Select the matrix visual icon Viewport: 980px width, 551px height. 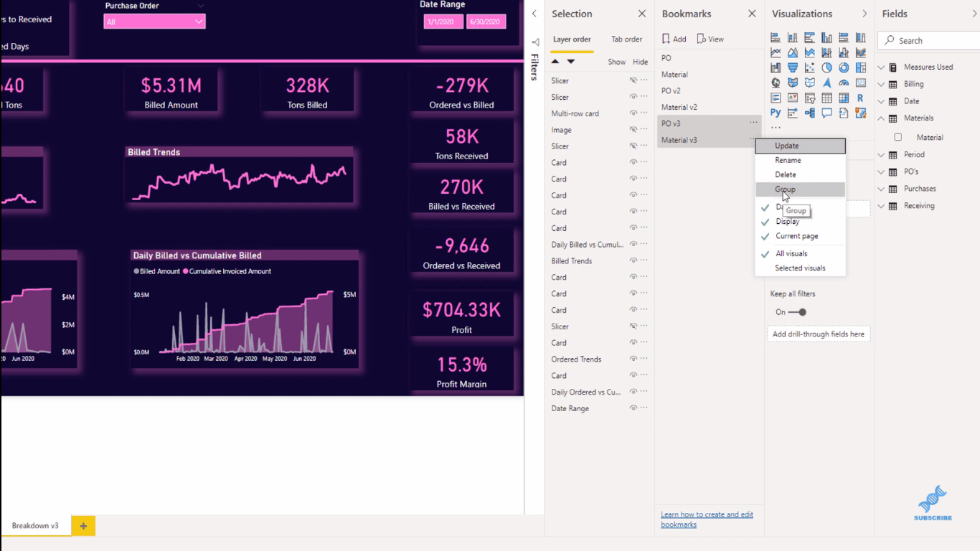point(844,98)
